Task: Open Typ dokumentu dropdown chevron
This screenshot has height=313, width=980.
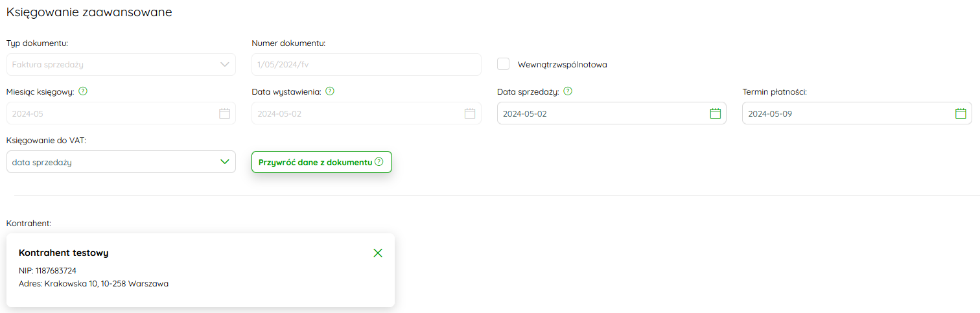Action: pos(225,64)
